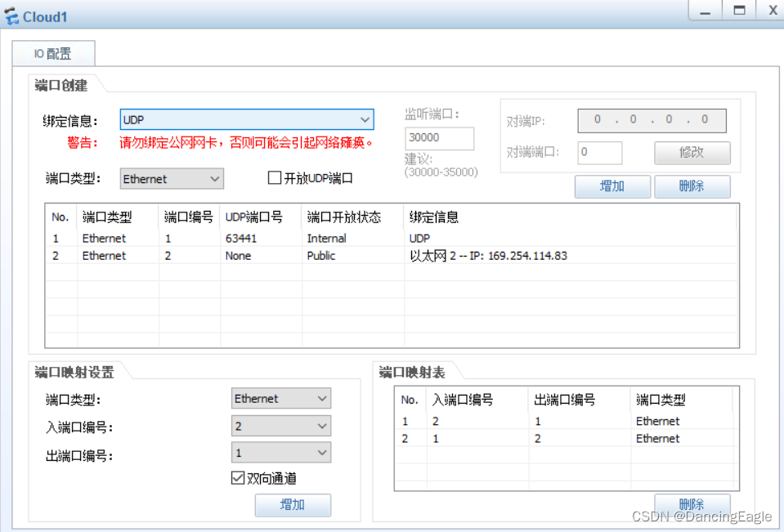Click the 修改 button
Image resolution: width=784 pixels, height=532 pixels.
point(692,153)
